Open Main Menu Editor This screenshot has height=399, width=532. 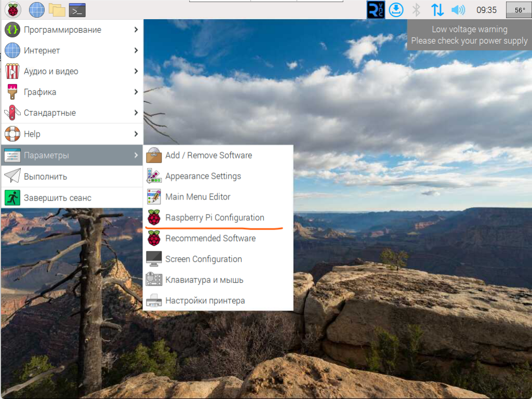218,196
